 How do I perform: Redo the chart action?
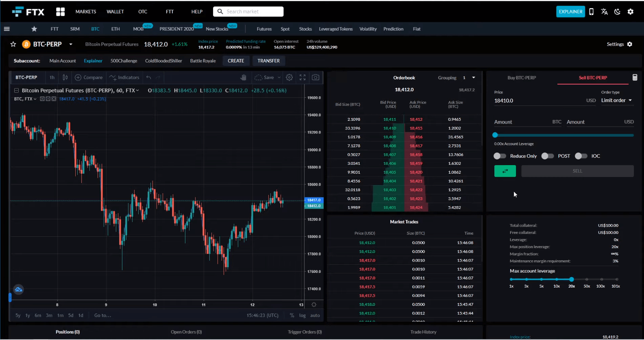pos(158,77)
